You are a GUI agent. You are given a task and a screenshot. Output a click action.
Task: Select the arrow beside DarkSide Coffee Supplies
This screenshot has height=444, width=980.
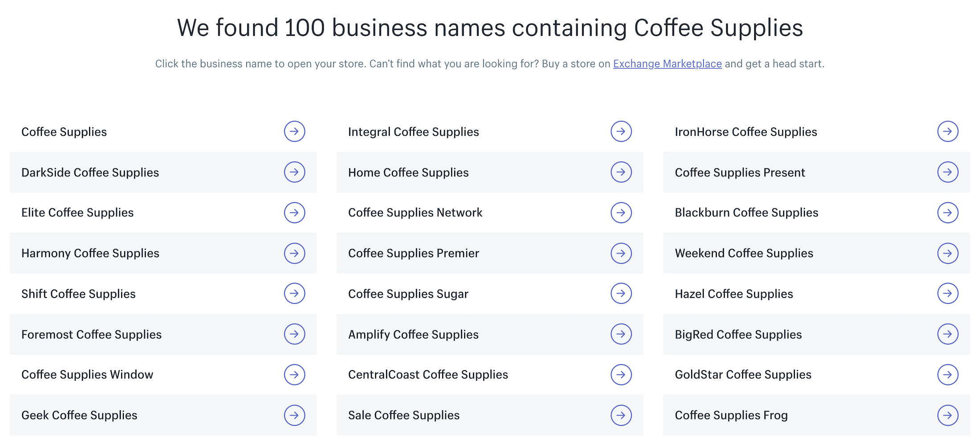(x=294, y=172)
